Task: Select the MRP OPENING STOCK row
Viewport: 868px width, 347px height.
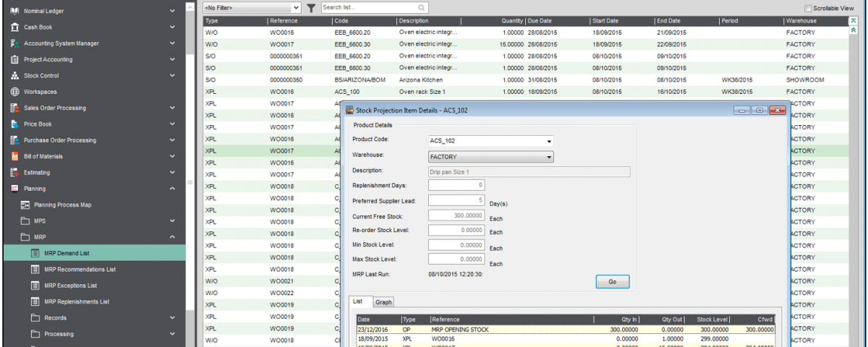Action: 566,330
